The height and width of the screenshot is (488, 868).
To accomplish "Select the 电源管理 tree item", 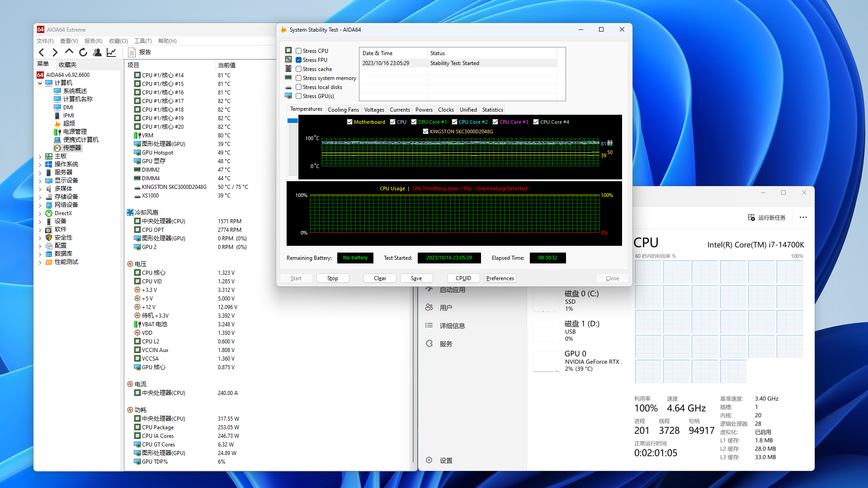I will (75, 131).
